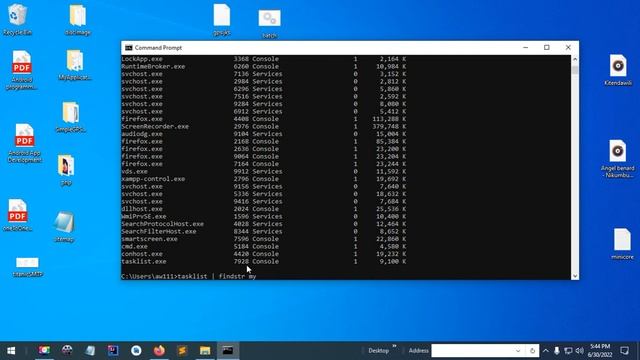Show hidden system tray icons chevron

coord(546,351)
